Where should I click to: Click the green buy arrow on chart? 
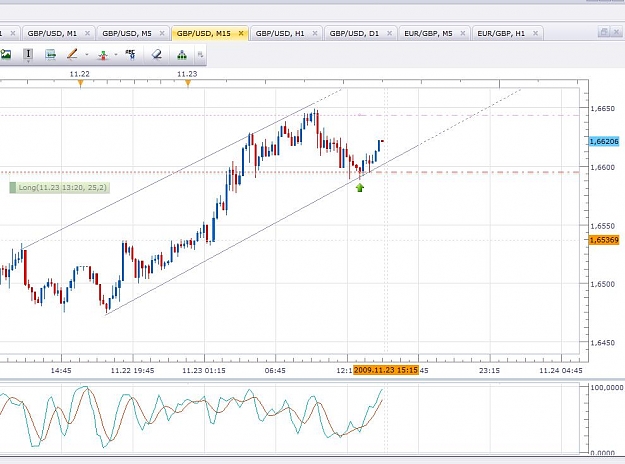[x=360, y=187]
